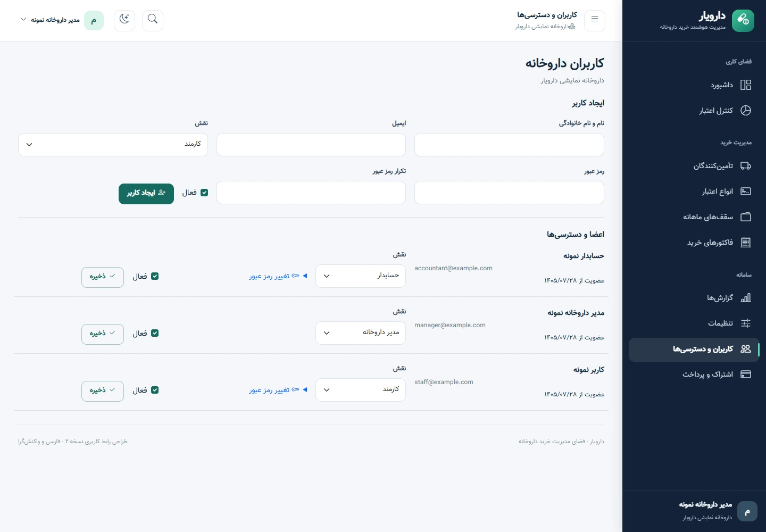Focus the نام و نام خانوادگی input field
The height and width of the screenshot is (532, 766).
(x=509, y=145)
